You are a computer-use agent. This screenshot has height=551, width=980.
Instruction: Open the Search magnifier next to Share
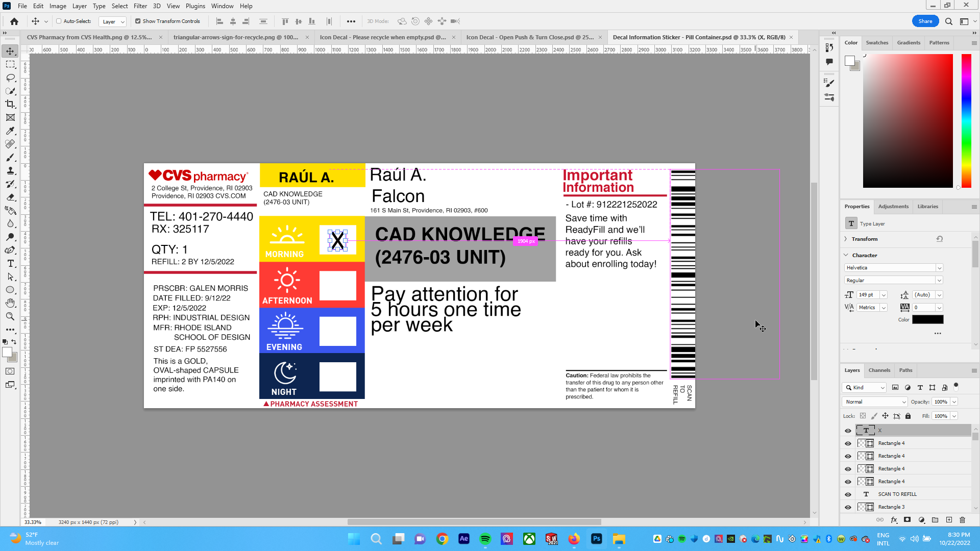pos(948,21)
